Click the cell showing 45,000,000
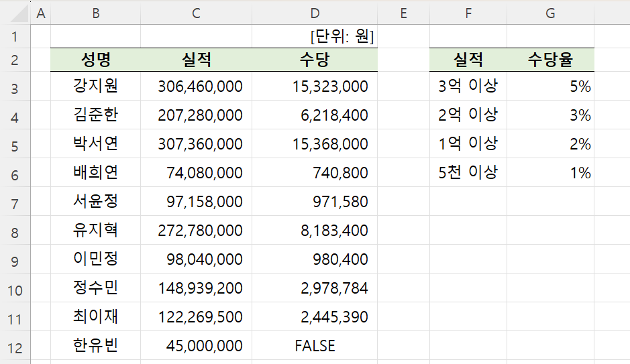The width and height of the screenshot is (630, 364). [x=196, y=345]
